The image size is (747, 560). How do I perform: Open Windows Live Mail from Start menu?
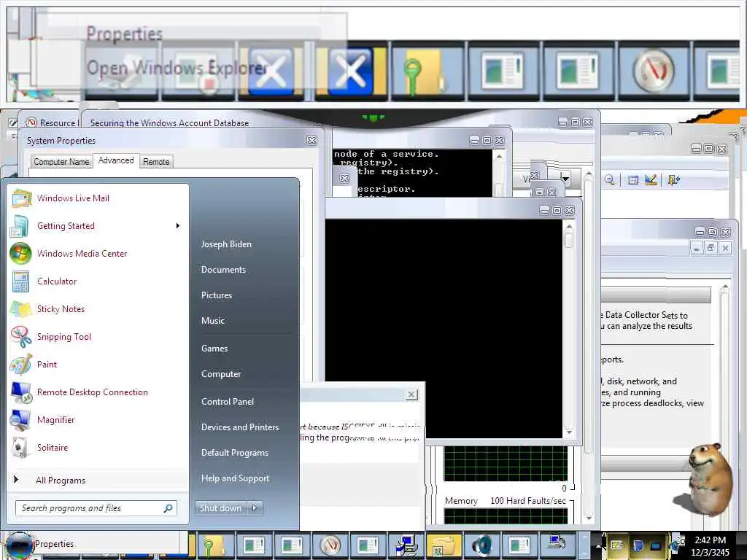[x=98, y=198]
